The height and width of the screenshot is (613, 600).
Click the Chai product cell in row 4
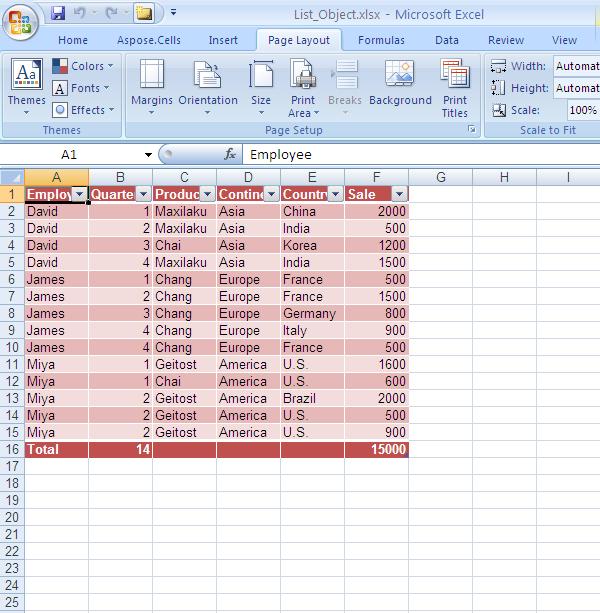click(x=184, y=246)
